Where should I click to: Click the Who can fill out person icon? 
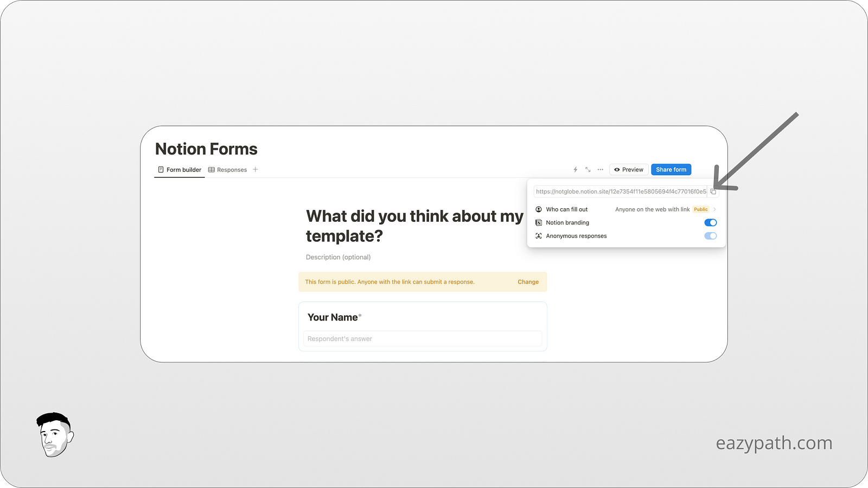click(538, 209)
